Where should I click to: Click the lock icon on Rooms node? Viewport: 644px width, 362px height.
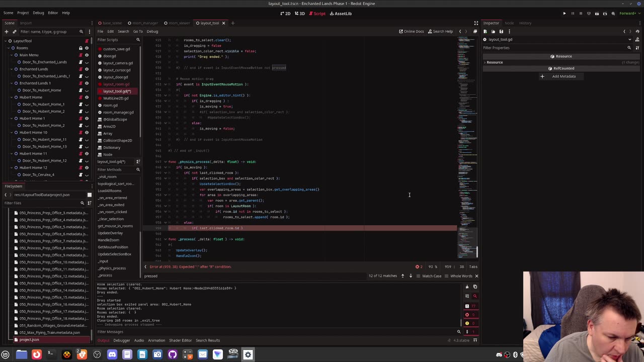coord(80,48)
